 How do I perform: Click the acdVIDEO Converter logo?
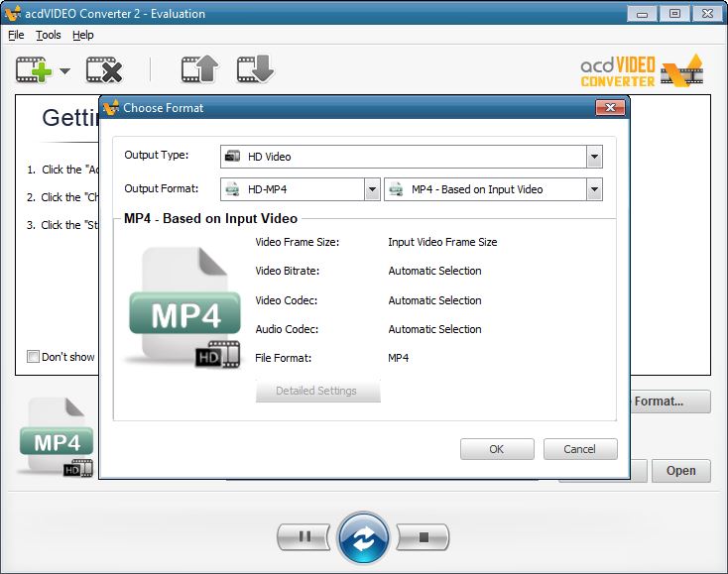point(642,71)
